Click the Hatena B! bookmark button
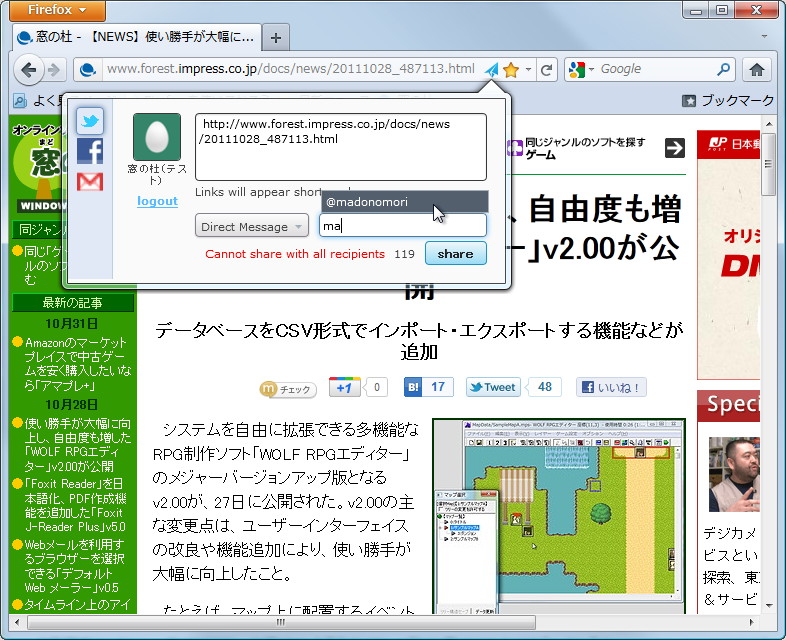786x640 pixels. [x=413, y=387]
